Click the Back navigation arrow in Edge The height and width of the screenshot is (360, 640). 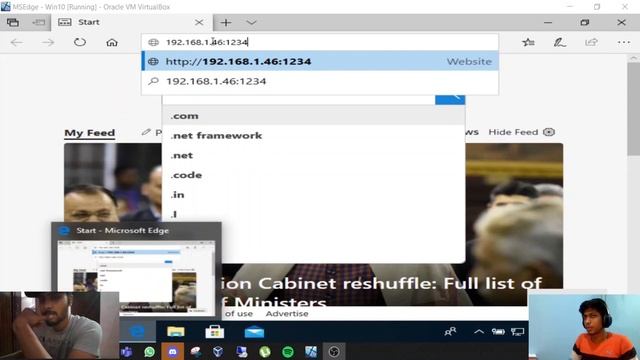(x=17, y=42)
